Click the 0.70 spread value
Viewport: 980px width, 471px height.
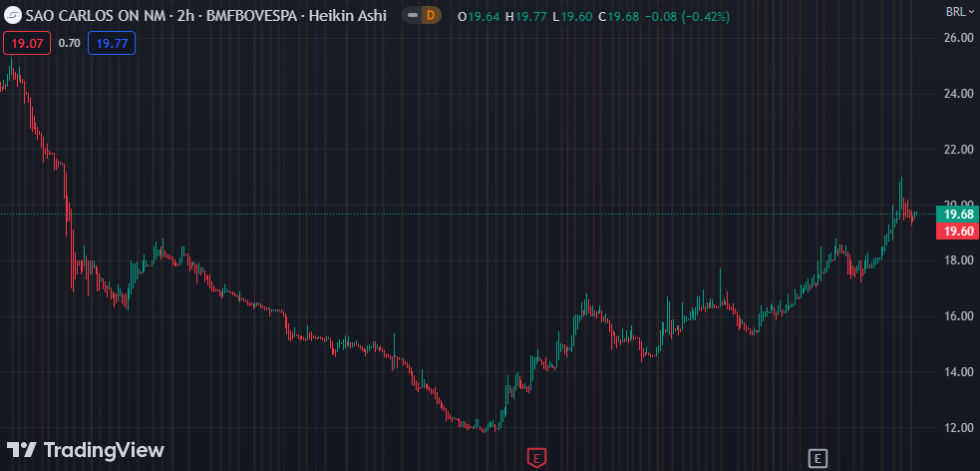[x=70, y=43]
